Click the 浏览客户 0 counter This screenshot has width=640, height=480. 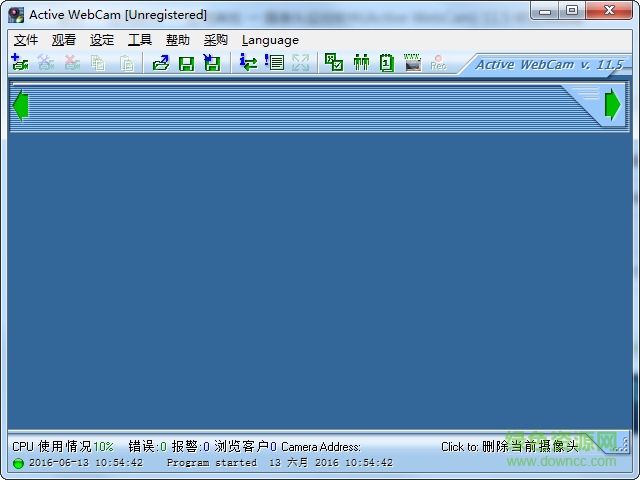pos(245,447)
